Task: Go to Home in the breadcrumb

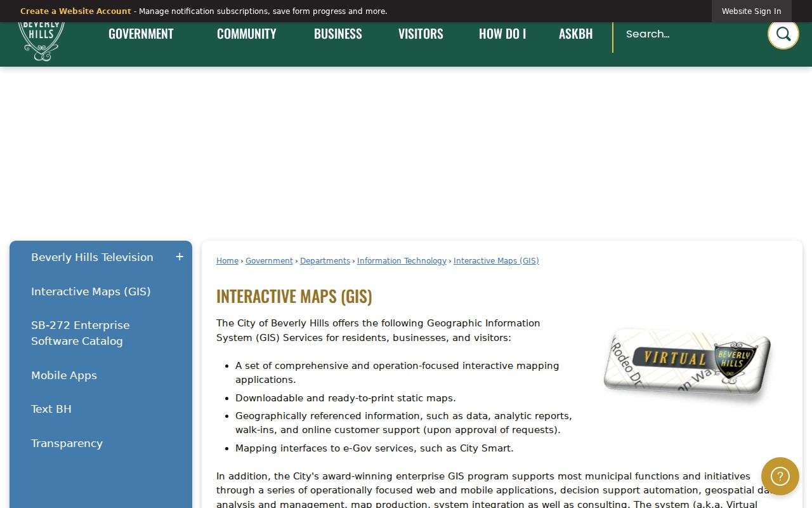Action: (227, 261)
